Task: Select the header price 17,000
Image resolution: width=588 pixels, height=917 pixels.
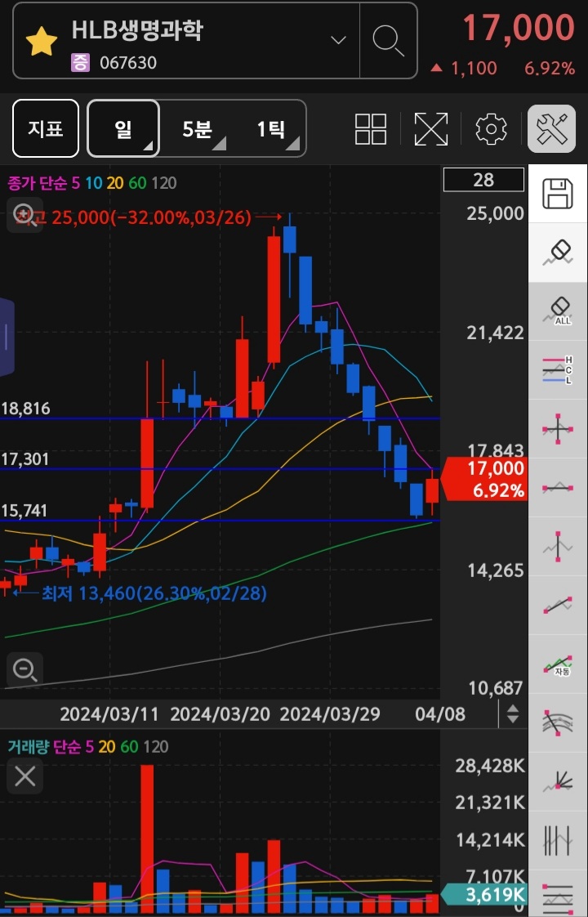Action: [519, 28]
